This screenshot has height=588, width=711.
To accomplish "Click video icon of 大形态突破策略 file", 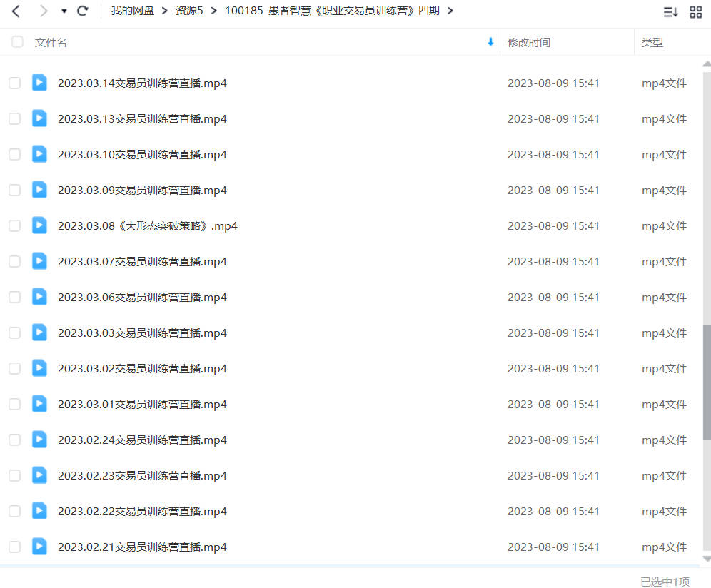I will point(39,225).
